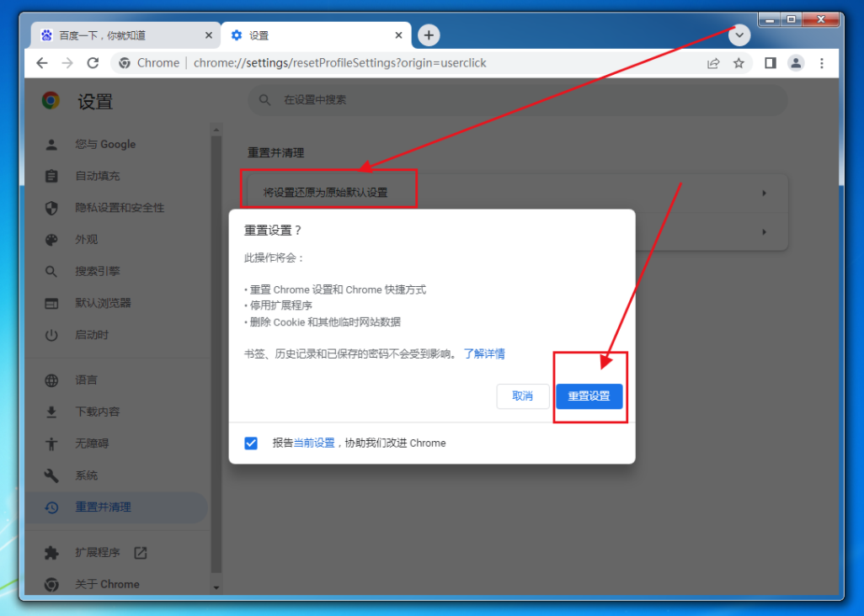This screenshot has height=616, width=864.
Task: Click the globe icon beside 语言
Action: coord(51,380)
